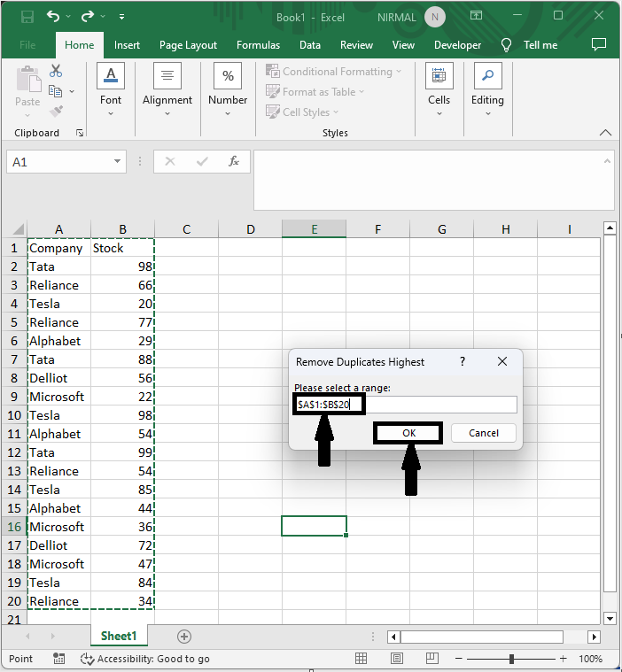622x672 pixels.
Task: Open Cell Styles menu
Action: coord(302,112)
